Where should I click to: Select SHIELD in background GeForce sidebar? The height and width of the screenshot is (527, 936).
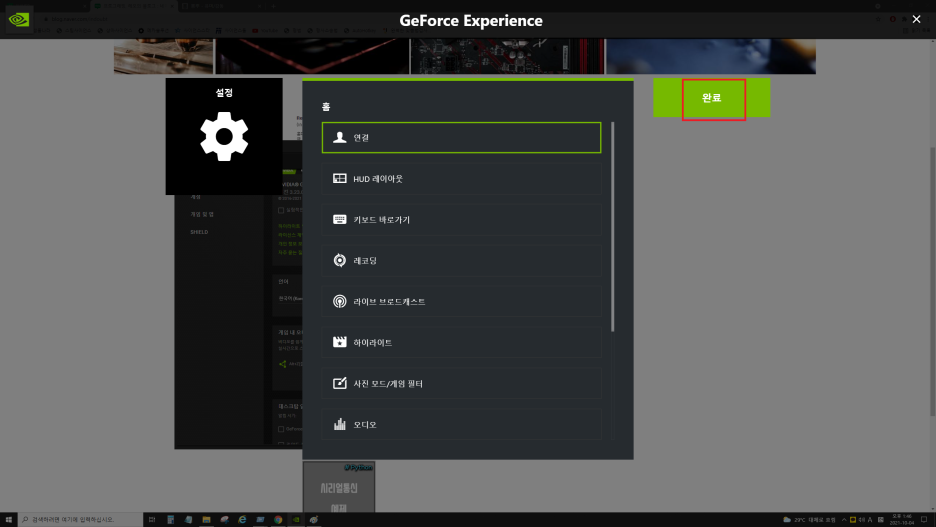199,232
